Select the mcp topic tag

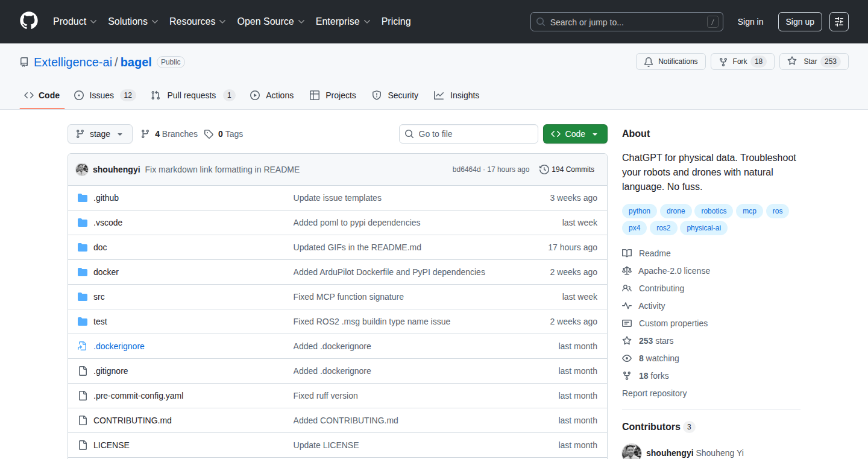pyautogui.click(x=749, y=211)
